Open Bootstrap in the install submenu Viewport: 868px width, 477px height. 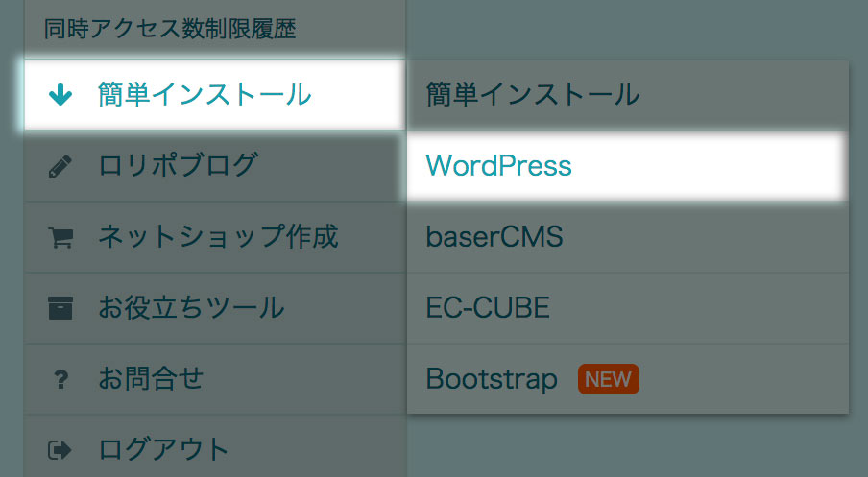tap(628, 379)
